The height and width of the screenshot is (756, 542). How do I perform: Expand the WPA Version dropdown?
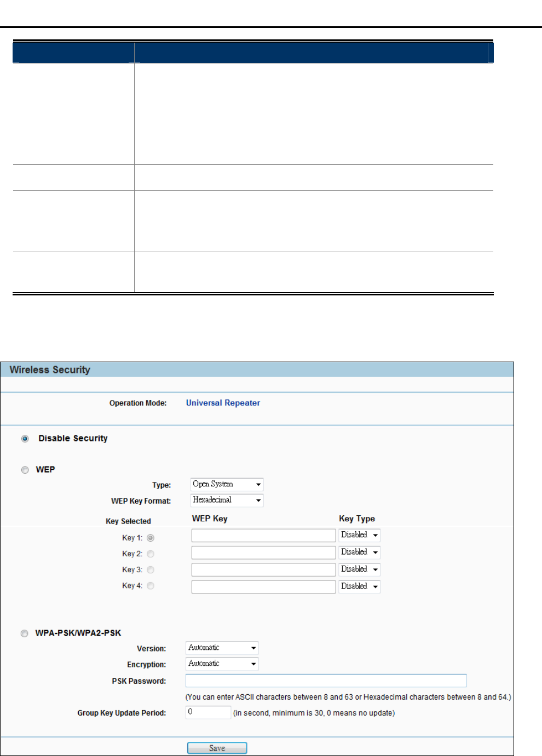click(222, 648)
